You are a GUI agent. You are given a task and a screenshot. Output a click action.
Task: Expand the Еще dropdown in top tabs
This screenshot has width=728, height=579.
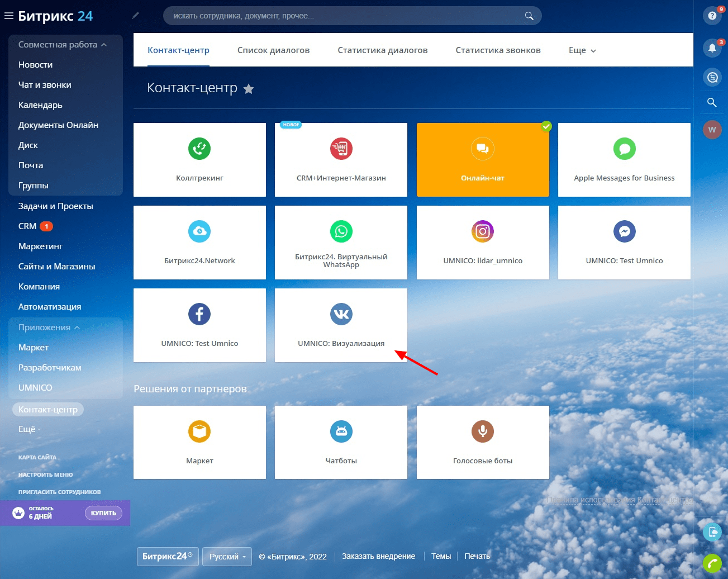(582, 50)
